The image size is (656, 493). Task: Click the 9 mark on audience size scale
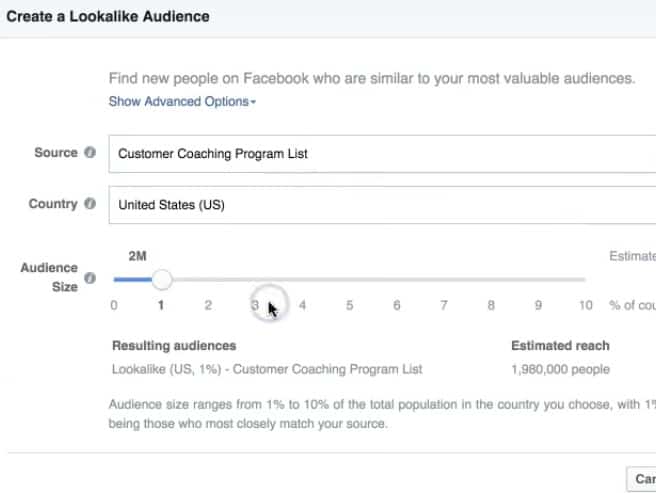[x=538, y=305]
